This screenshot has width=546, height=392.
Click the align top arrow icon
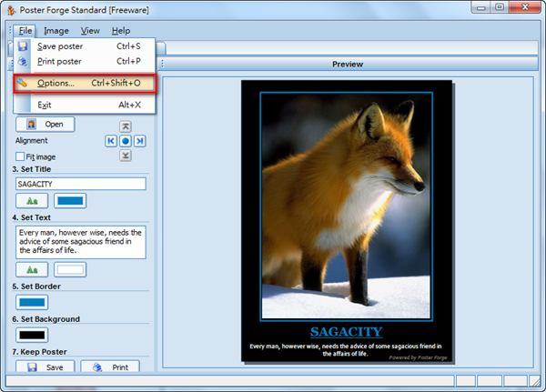click(126, 126)
